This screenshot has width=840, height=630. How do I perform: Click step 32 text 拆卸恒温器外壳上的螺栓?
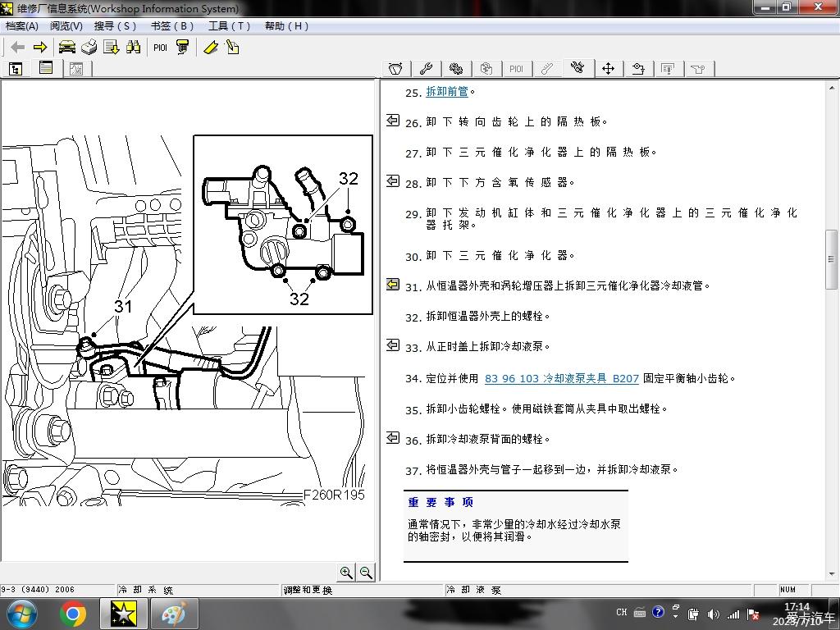coord(488,316)
